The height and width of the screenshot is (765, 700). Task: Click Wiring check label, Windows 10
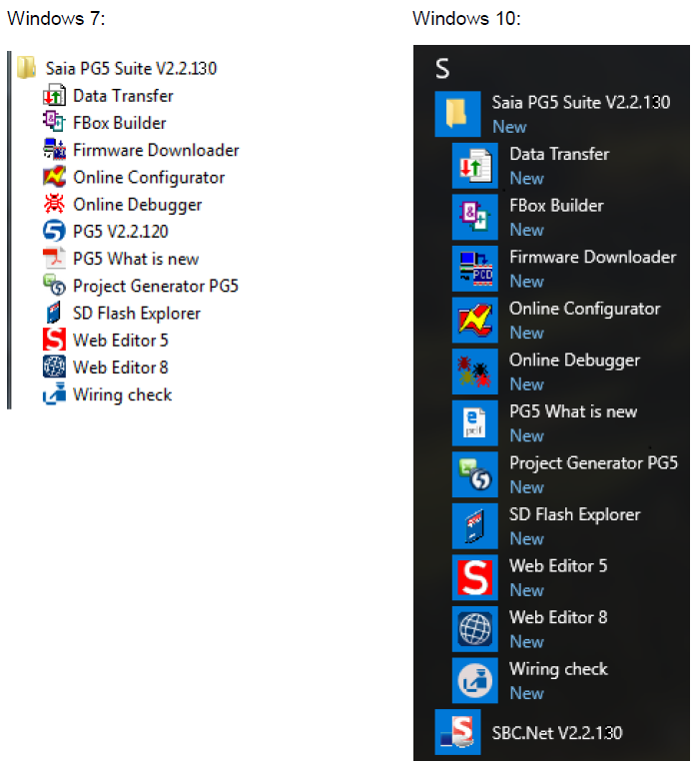point(558,669)
